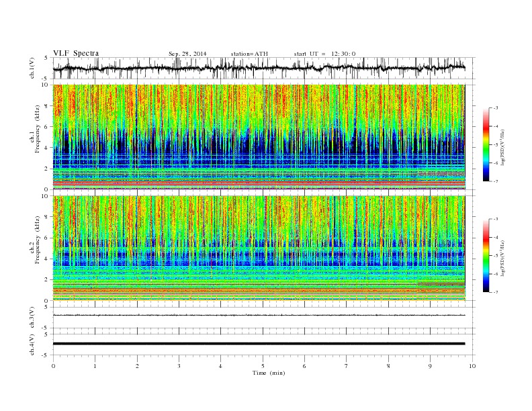Click the "8" time-axis tick label

tap(388, 366)
